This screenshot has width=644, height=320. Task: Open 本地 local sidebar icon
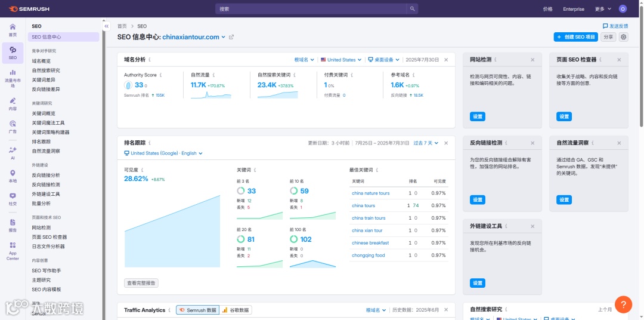tap(13, 176)
